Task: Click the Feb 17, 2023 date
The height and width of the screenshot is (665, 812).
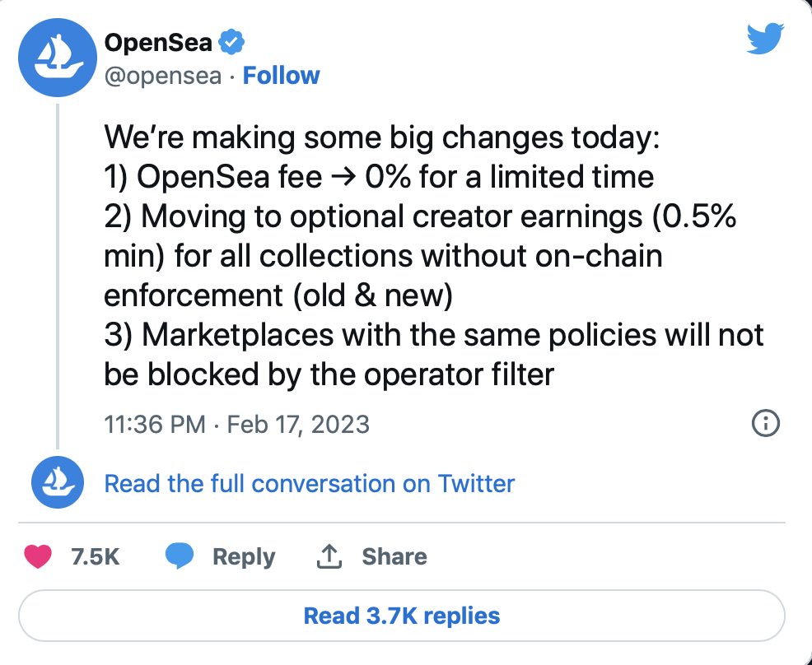Action: [x=298, y=424]
